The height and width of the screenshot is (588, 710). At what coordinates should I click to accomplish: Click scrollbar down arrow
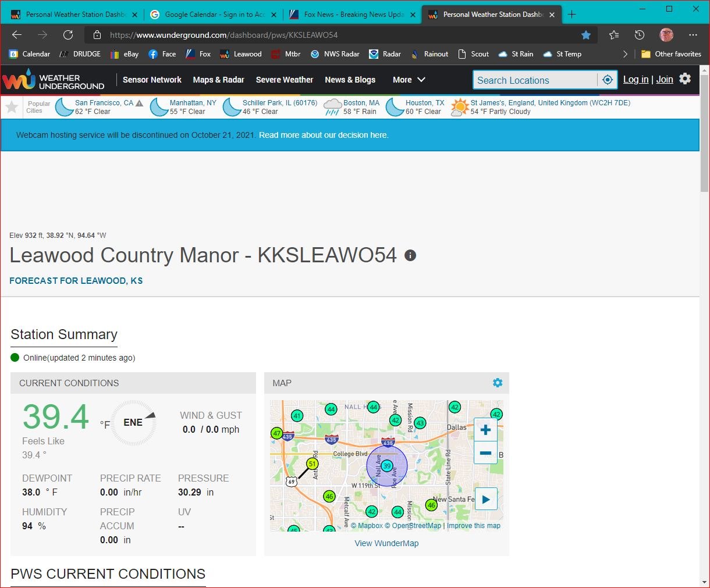[x=704, y=582]
